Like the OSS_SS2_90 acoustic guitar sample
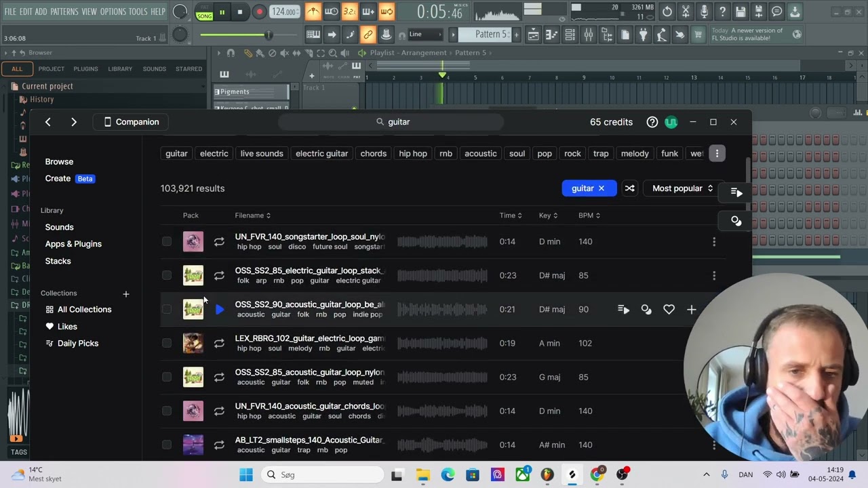868x488 pixels. tap(669, 309)
